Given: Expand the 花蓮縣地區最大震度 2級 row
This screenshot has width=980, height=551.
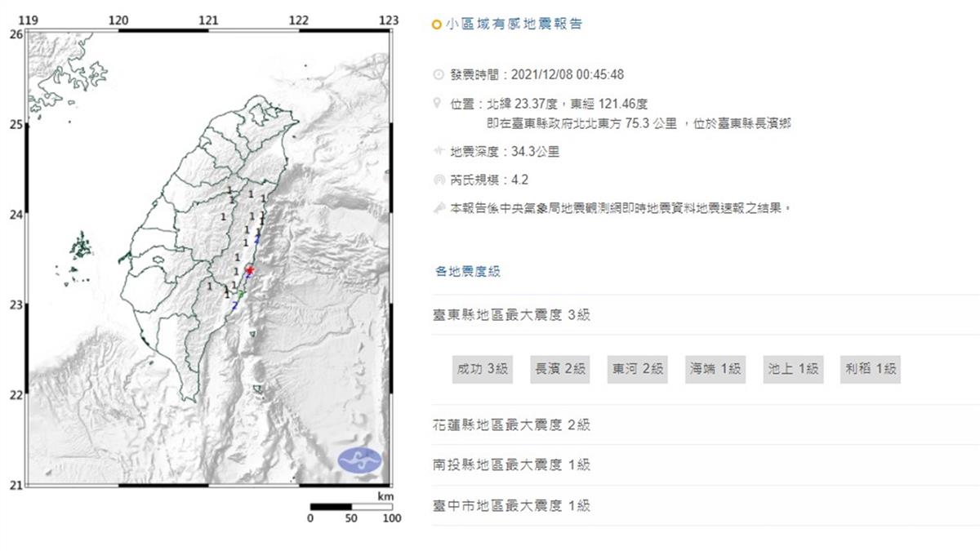Looking at the screenshot, I should (x=513, y=424).
